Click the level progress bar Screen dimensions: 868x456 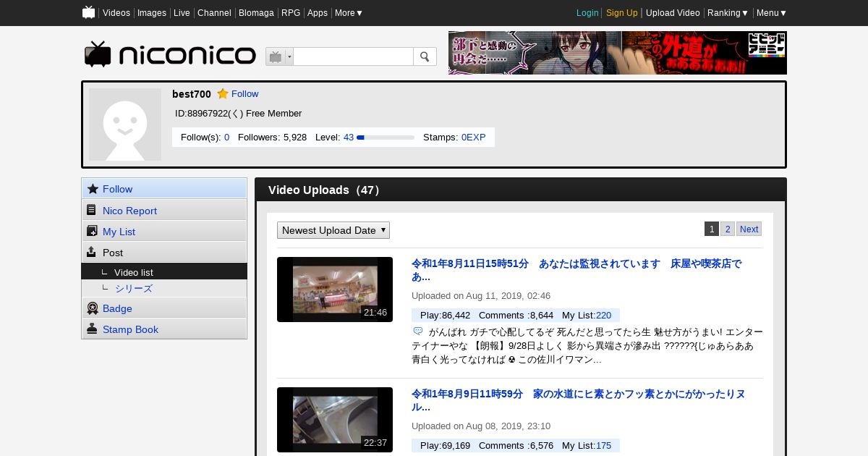click(x=386, y=137)
